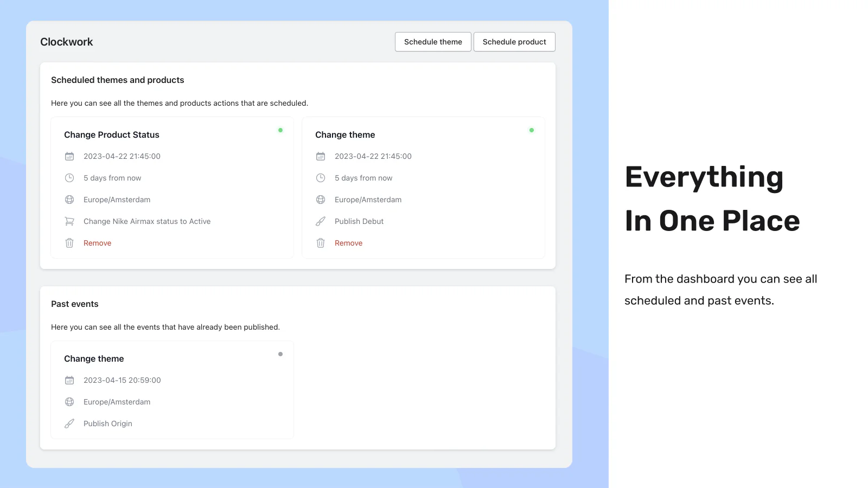Click trash icon in Change Product Status card
Image resolution: width=868 pixels, height=488 pixels.
(69, 243)
